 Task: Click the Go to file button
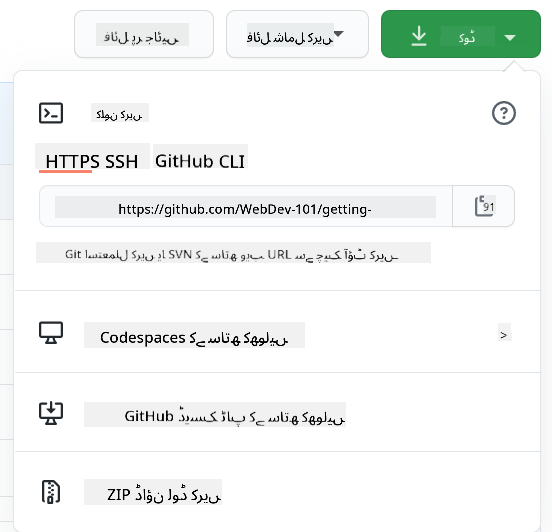pos(144,34)
